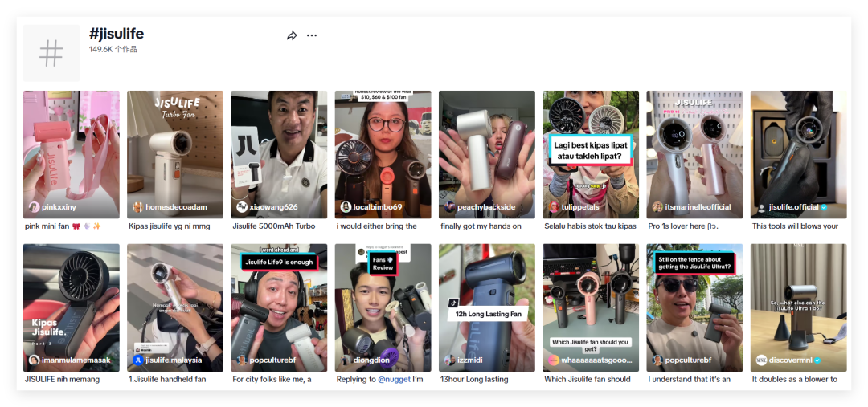The image size is (868, 407).
Task: Click caption 'This tools will blows your'
Action: tap(796, 226)
